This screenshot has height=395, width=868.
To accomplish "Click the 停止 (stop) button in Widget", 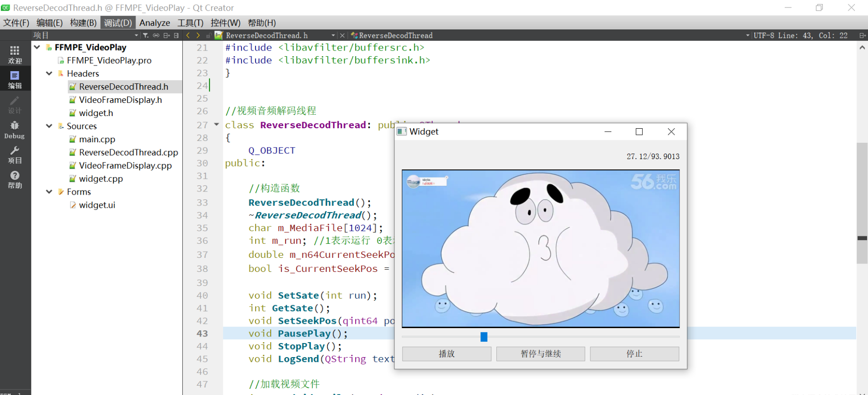I will (635, 354).
